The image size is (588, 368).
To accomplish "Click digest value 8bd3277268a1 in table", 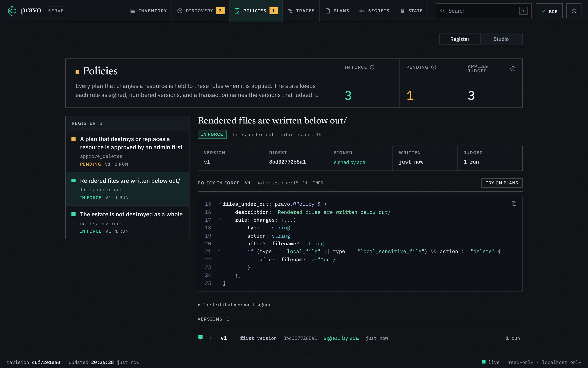I will coord(287,162).
